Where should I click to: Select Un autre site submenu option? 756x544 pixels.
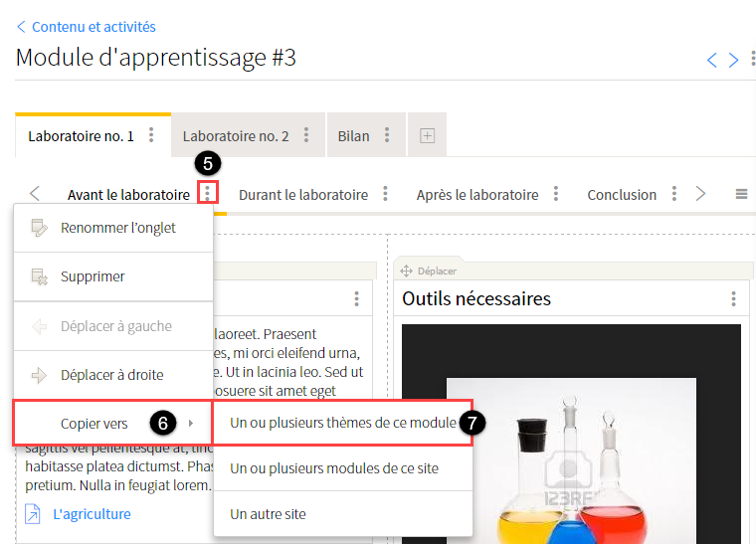click(343, 514)
